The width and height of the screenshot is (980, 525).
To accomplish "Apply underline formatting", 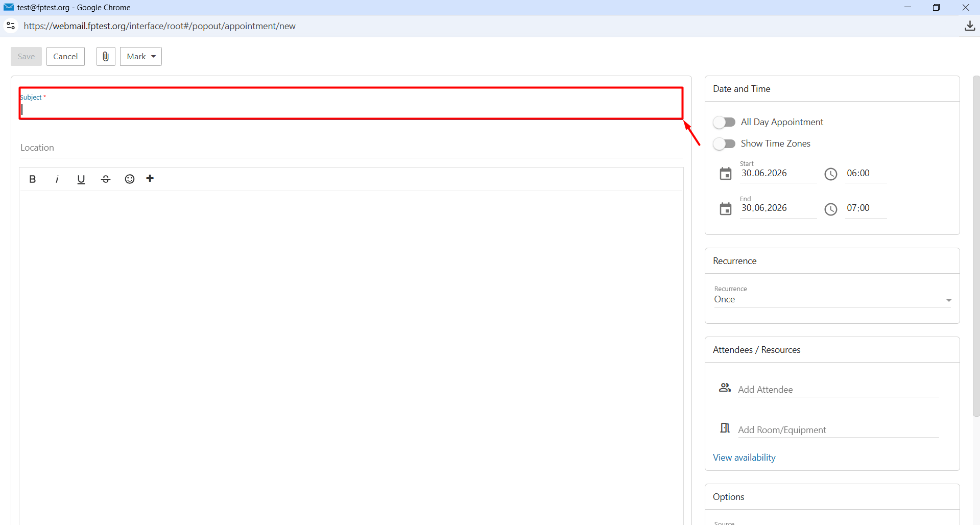I will [x=81, y=179].
